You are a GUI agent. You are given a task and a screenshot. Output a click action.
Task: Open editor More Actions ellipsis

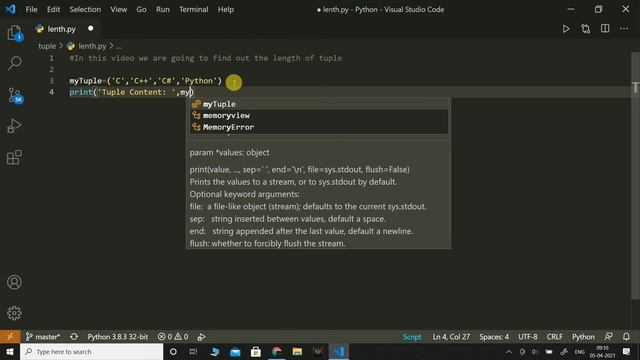624,29
